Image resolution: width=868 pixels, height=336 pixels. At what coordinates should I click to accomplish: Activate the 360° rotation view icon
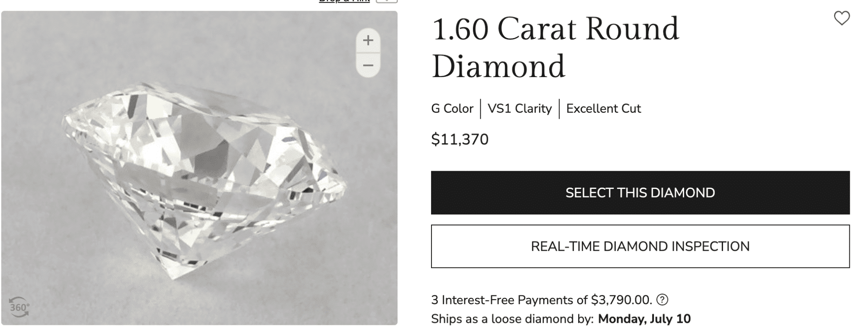[19, 307]
